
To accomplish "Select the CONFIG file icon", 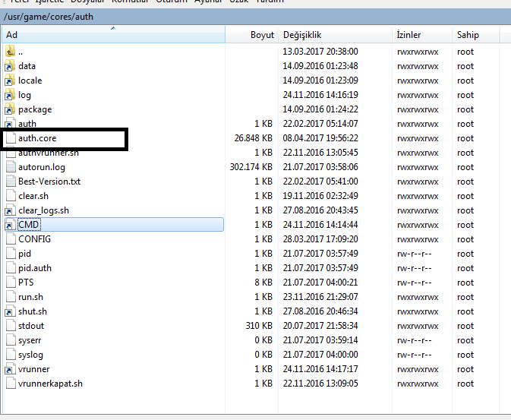I will pyautogui.click(x=11, y=238).
